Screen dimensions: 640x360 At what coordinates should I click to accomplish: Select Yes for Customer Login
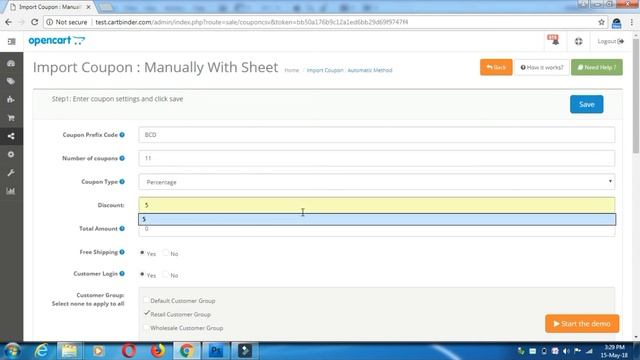click(x=142, y=274)
